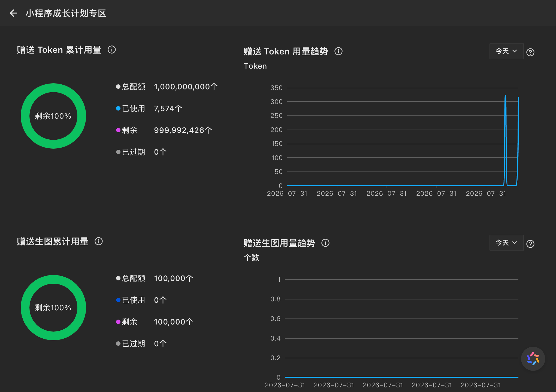Click page title 小程序成长计划专区
This screenshot has height=392, width=556.
pos(66,13)
